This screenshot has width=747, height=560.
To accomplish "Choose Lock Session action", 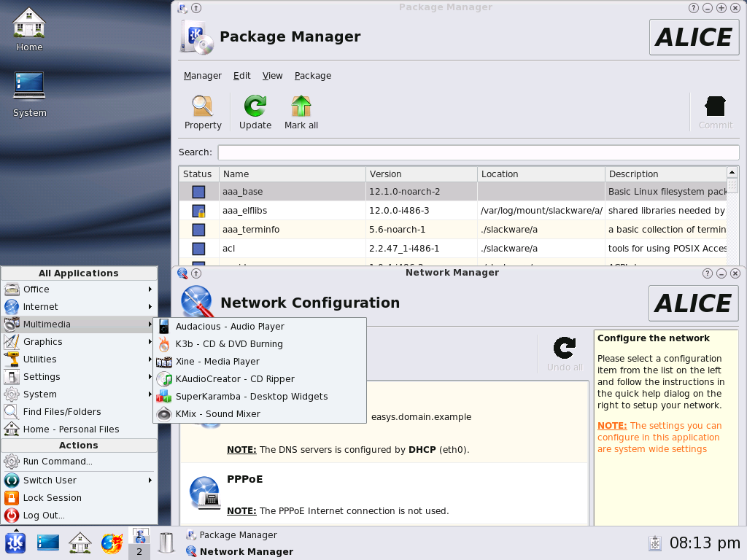I will (x=79, y=498).
